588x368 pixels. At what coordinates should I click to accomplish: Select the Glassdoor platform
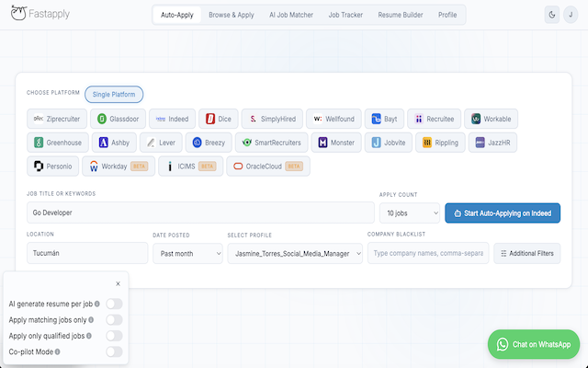119,119
